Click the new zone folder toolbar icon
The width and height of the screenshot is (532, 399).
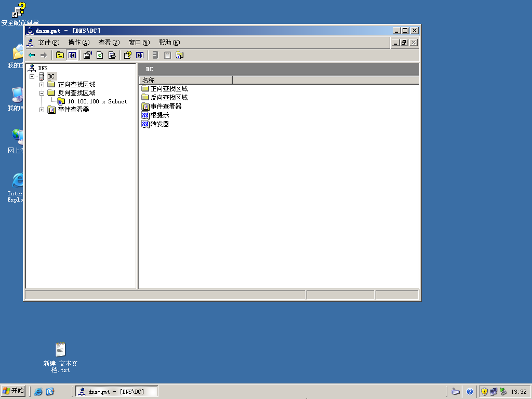click(179, 55)
